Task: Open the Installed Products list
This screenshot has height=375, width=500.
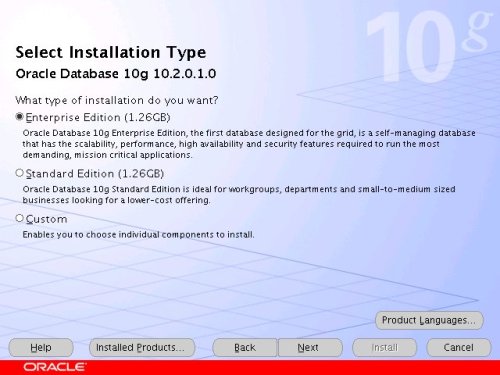Action: pyautogui.click(x=142, y=348)
